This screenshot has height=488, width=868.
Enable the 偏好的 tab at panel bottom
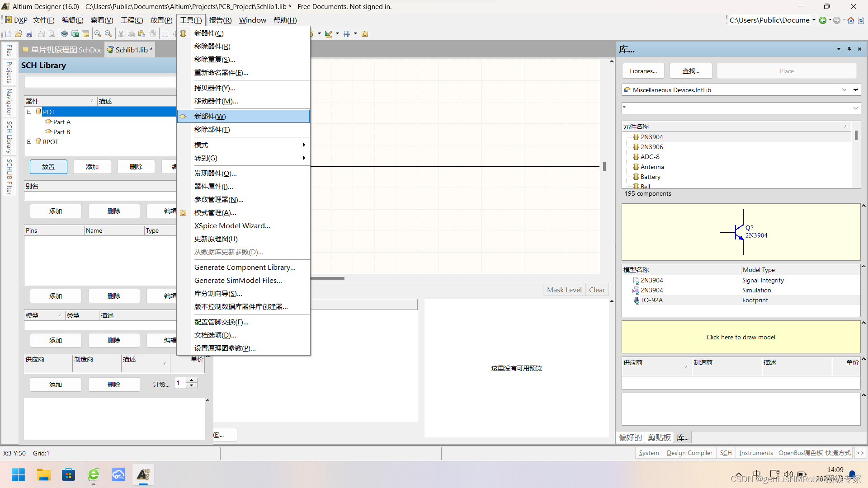[x=630, y=437]
